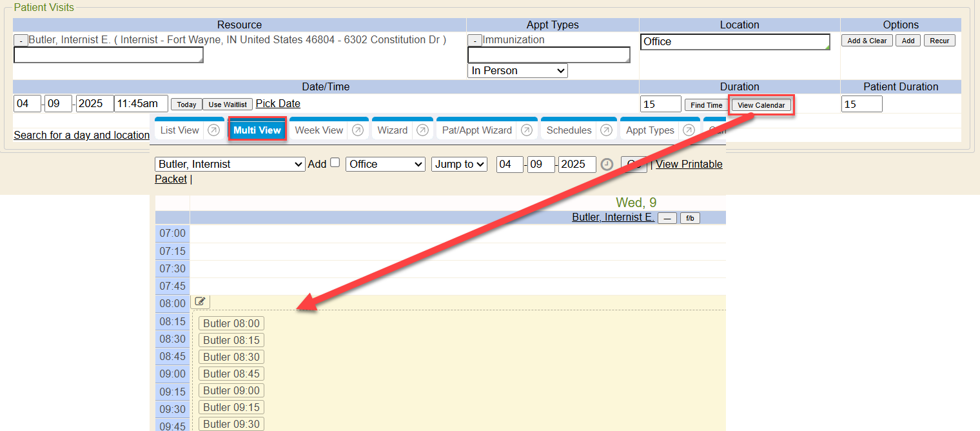Click Schedules tab pop-out arrow icon
This screenshot has height=431, width=980.
click(606, 130)
